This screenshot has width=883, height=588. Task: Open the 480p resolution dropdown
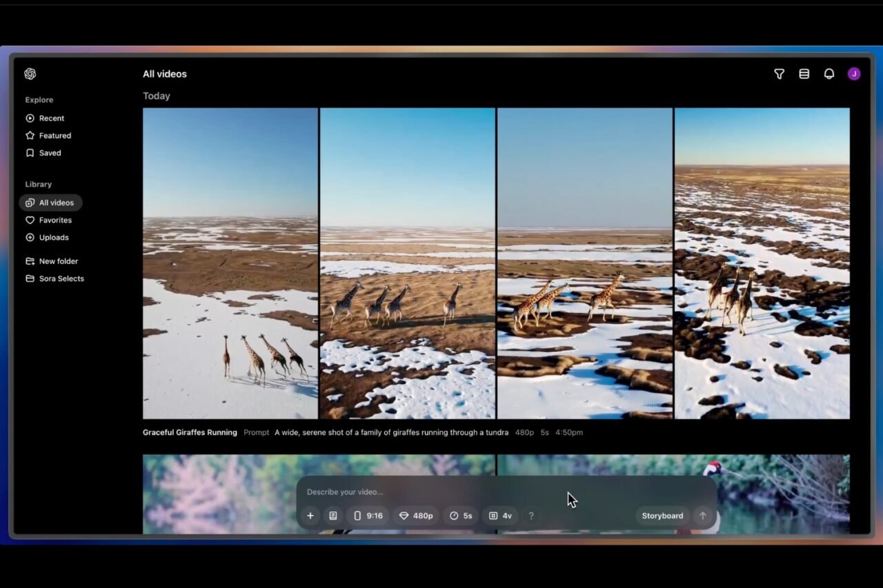[416, 516]
